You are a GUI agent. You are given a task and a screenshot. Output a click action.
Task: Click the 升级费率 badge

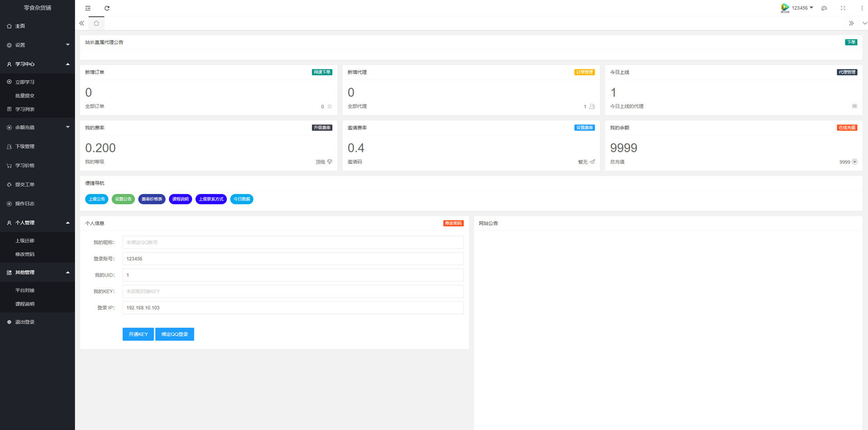pyautogui.click(x=322, y=128)
